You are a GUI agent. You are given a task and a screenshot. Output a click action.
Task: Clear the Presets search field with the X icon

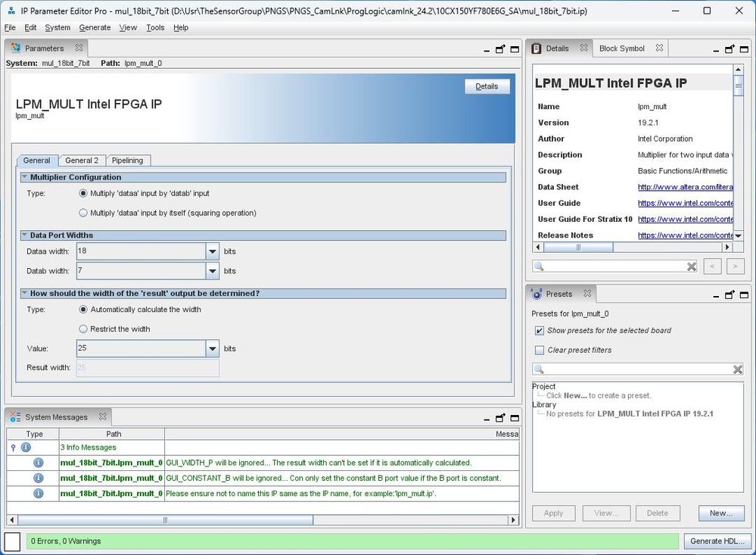pyautogui.click(x=738, y=369)
